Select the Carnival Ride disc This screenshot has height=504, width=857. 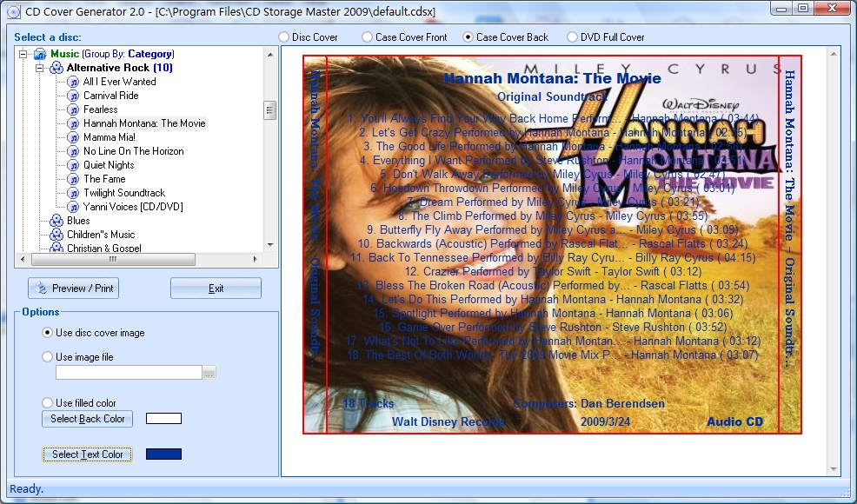111,96
